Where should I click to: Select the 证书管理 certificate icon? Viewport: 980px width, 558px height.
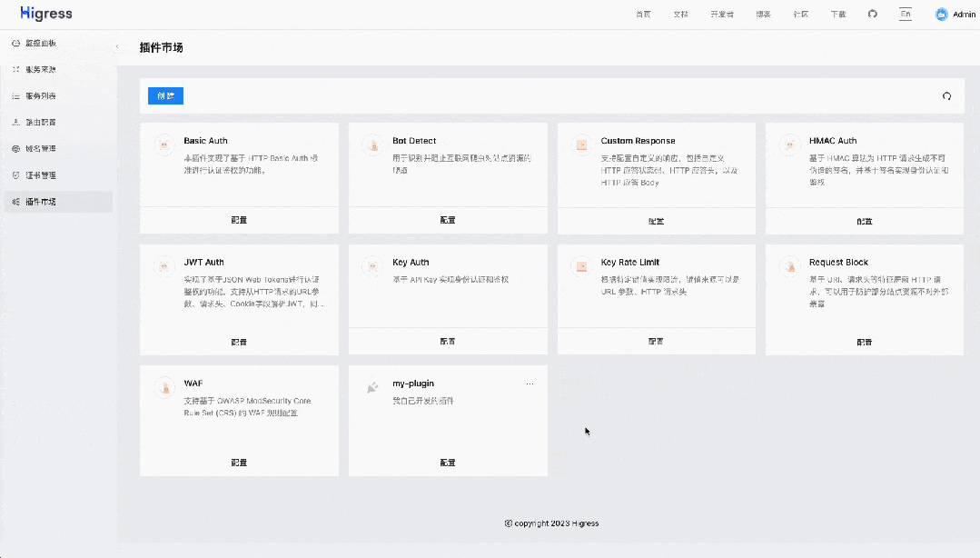tap(15, 174)
